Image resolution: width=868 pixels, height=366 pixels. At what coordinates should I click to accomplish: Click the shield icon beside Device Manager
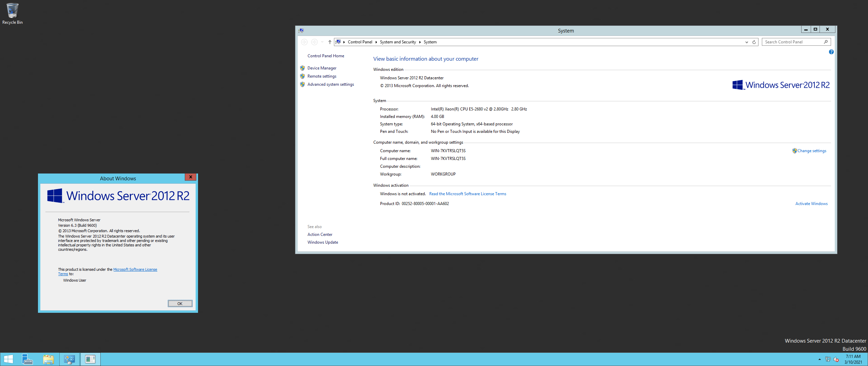click(x=302, y=68)
